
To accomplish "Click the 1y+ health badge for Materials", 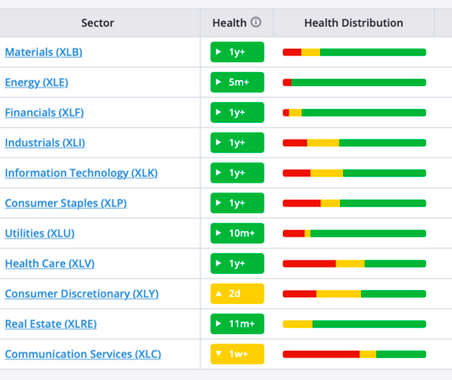I will (237, 52).
